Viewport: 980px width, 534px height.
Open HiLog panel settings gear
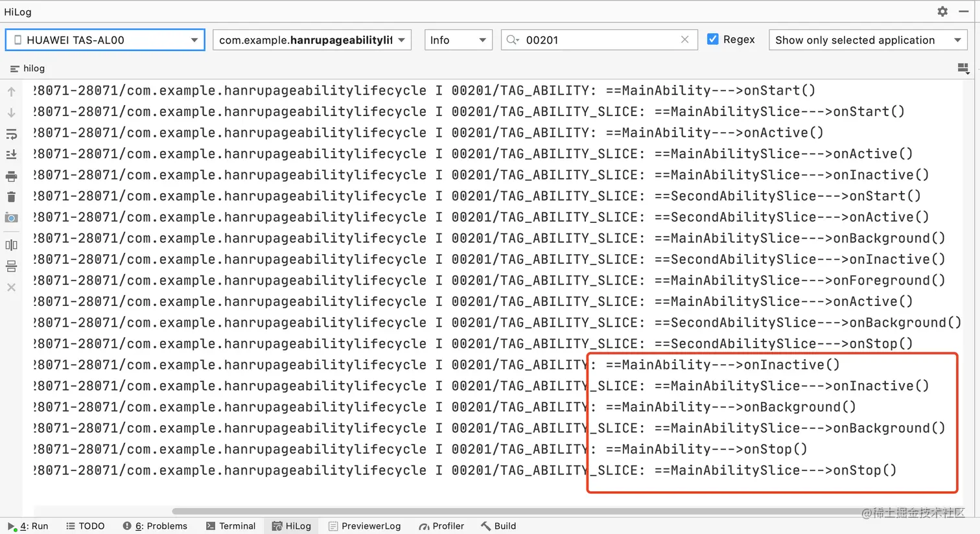pyautogui.click(x=942, y=12)
